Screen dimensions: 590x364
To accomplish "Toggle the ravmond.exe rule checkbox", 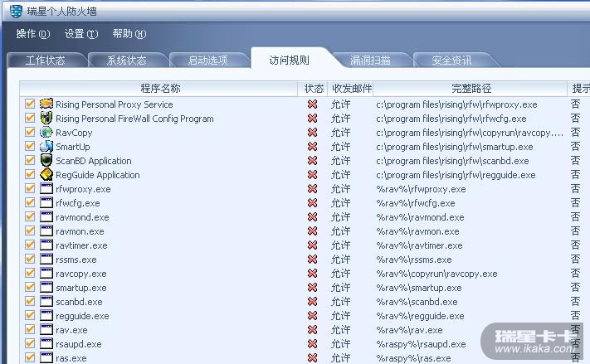I will 30,216.
